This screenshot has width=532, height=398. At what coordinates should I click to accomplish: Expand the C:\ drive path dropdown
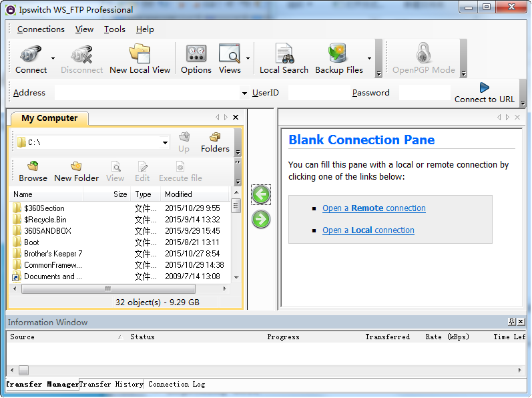[x=165, y=142]
